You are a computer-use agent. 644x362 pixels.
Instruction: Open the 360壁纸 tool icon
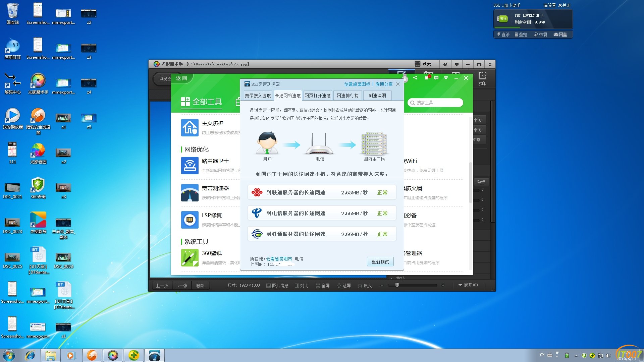pos(190,258)
